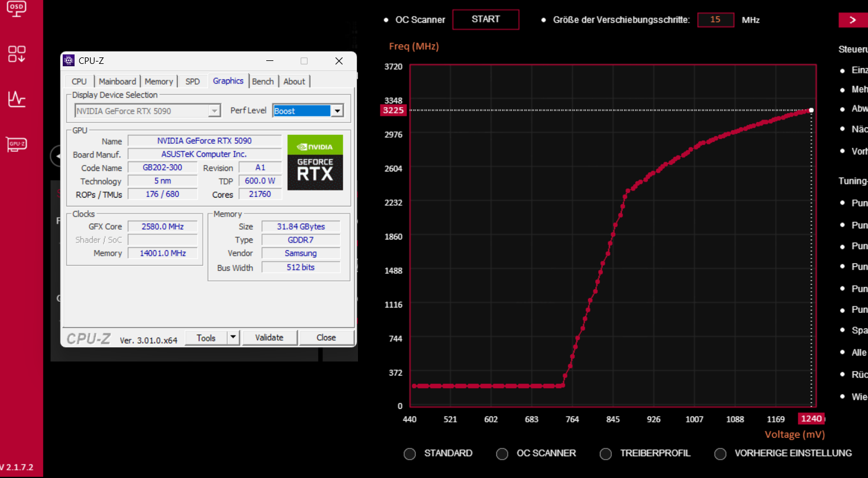Screen dimensions: 868x478
Task: Click the memory vendor value Samsung
Action: pos(301,253)
